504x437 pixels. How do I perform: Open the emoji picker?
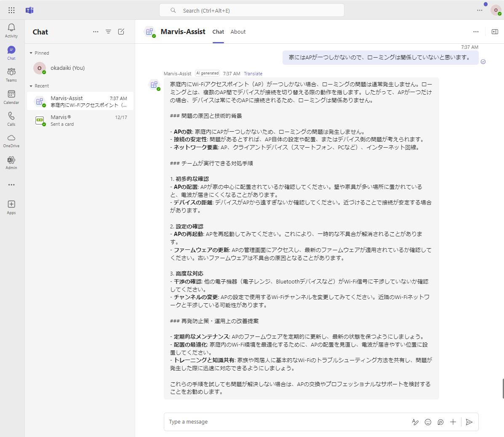tap(428, 422)
